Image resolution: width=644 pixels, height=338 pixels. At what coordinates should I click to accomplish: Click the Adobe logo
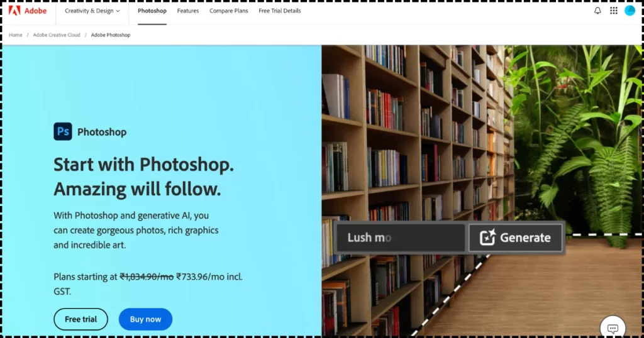(28, 11)
